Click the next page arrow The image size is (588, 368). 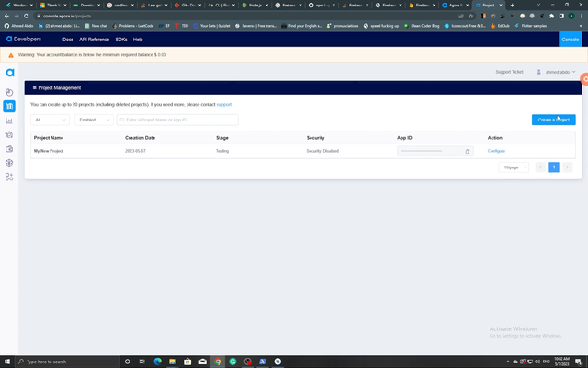(568, 167)
